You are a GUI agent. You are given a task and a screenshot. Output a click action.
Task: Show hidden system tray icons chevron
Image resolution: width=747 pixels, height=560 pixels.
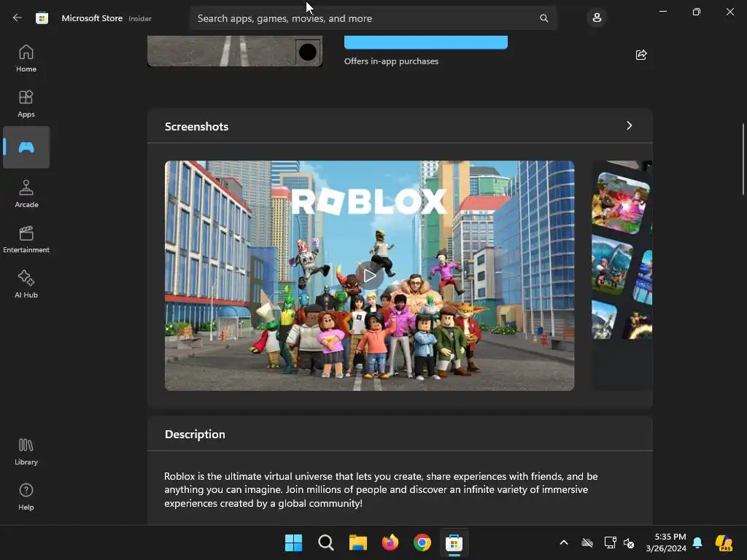pos(564,542)
